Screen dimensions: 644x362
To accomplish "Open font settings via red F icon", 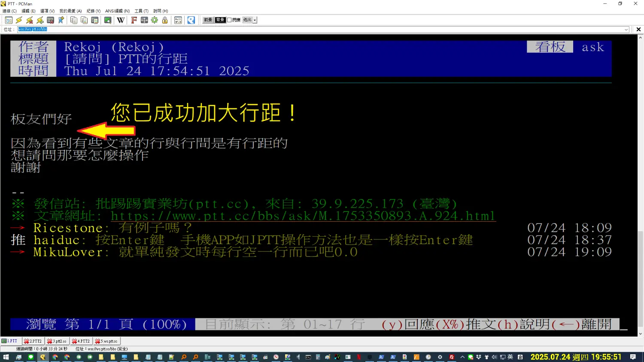I will pyautogui.click(x=134, y=20).
